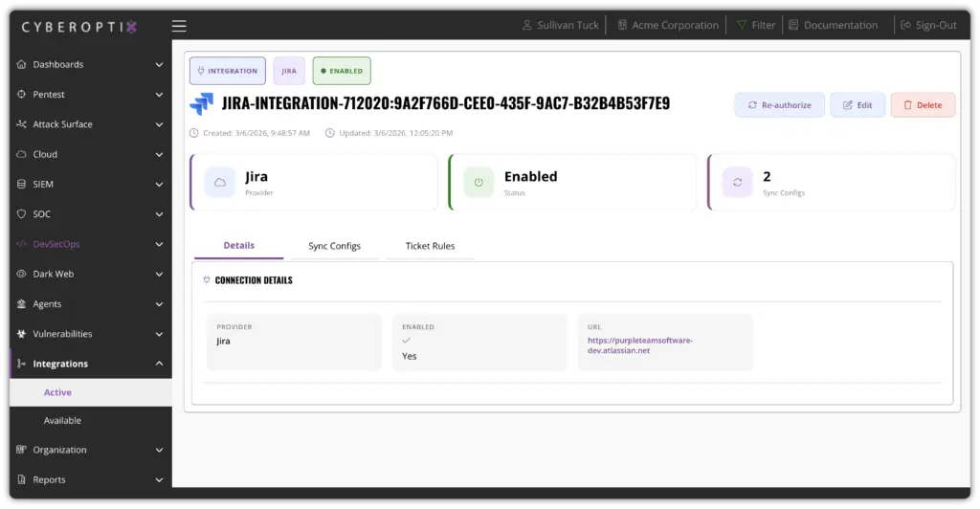Click the Edit integration button
The image size is (980, 509).
click(857, 105)
